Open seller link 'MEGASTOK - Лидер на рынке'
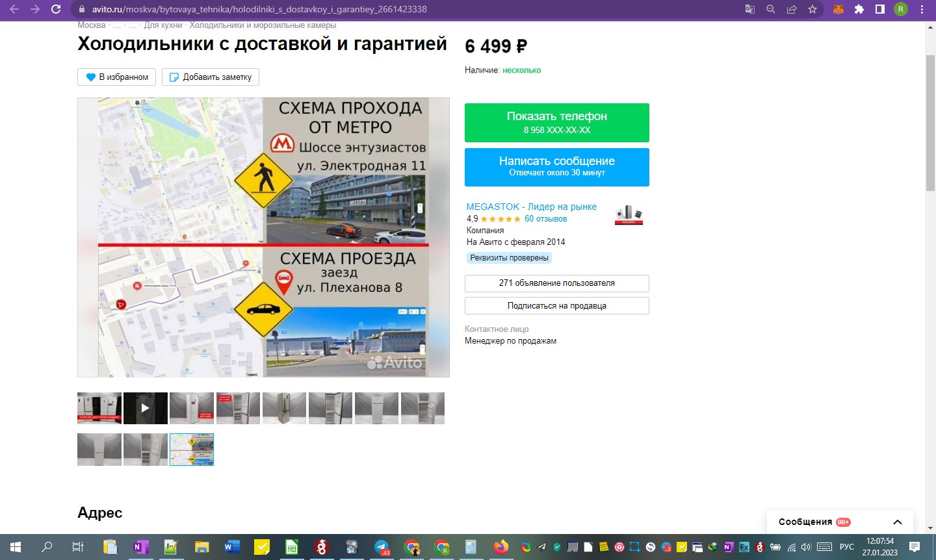Viewport: 936px width, 560px height. pyautogui.click(x=532, y=207)
